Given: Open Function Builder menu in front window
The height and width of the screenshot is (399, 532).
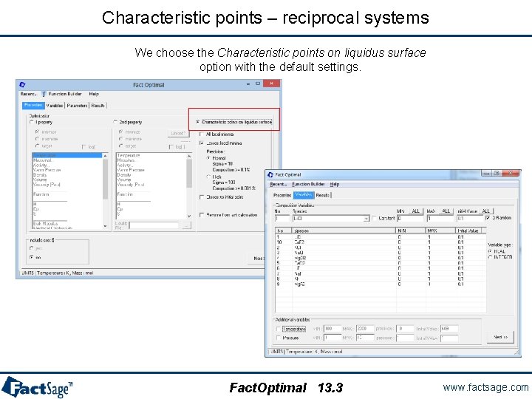Looking at the screenshot, I should 308,184.
